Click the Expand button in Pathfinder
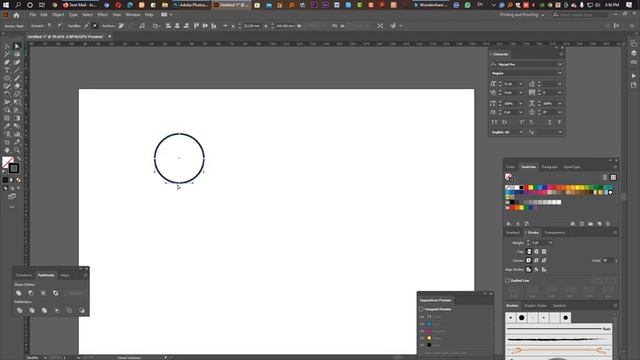Image resolution: width=640 pixels, height=360 pixels. [76, 293]
